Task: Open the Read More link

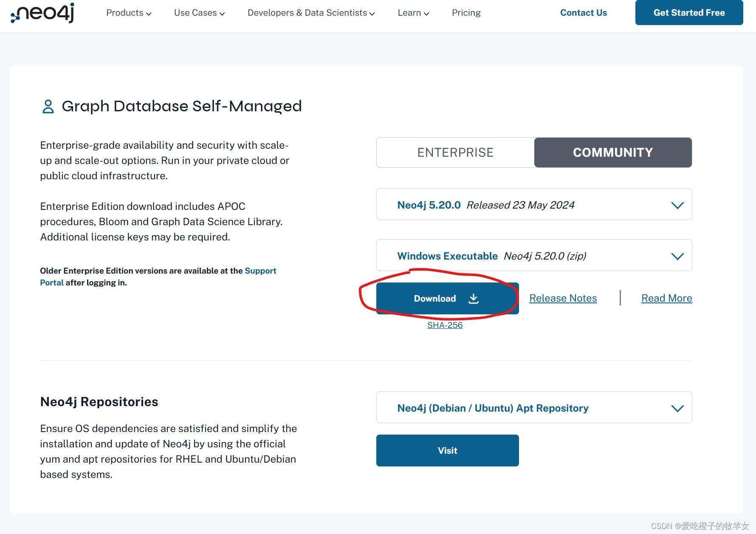Action: (666, 298)
